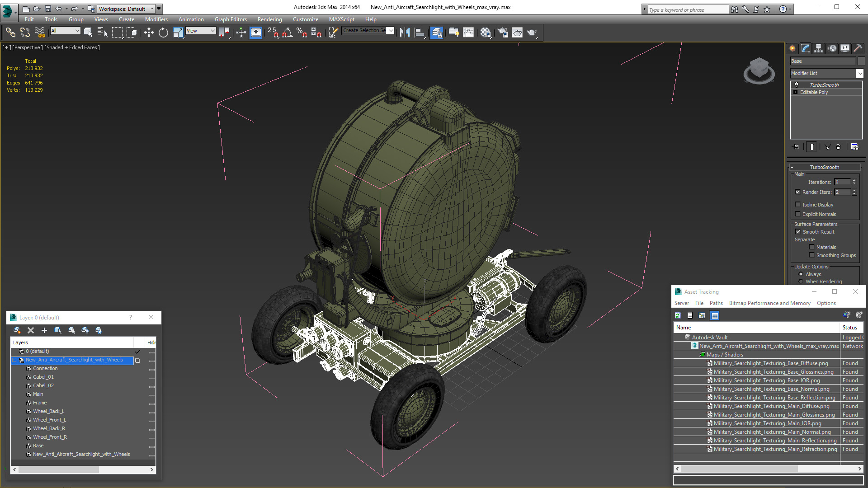Enable Separate by Smoothing Groups checkbox
The image size is (868, 488).
point(811,255)
